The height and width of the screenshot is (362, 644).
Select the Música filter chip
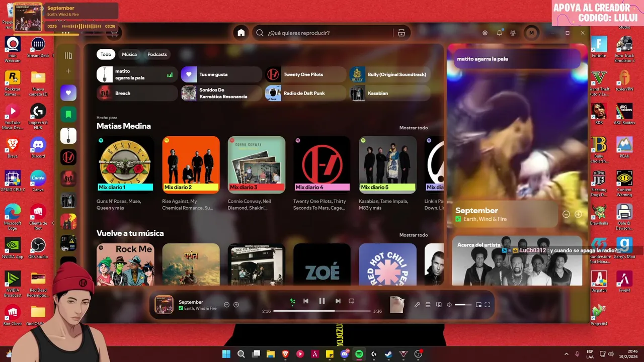coord(129,54)
